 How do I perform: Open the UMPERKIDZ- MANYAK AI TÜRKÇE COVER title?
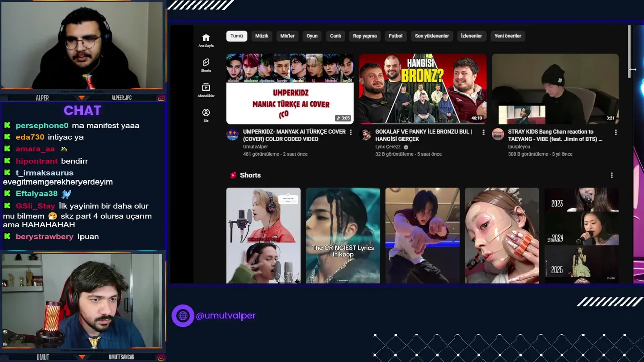[294, 135]
